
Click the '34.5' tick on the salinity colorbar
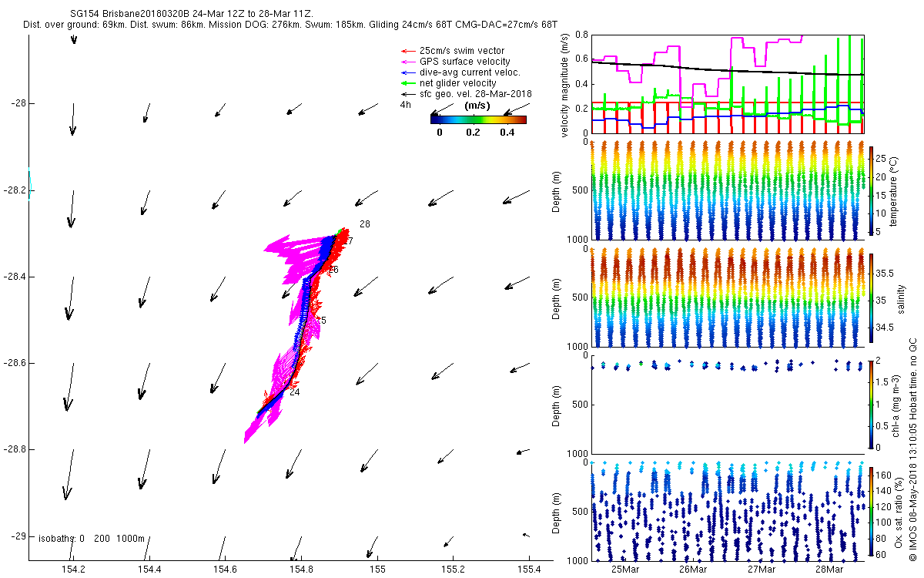pyautogui.click(x=885, y=328)
